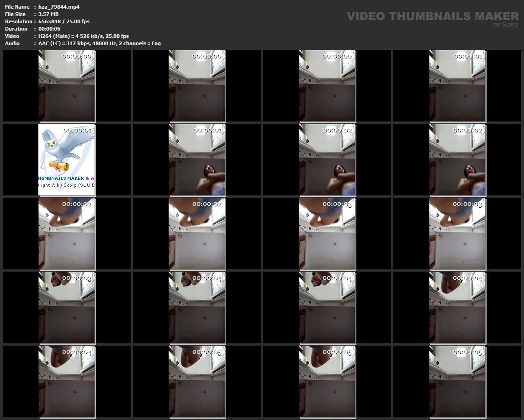Click the AAC audio info line
This screenshot has width=524, height=420.
click(100, 43)
